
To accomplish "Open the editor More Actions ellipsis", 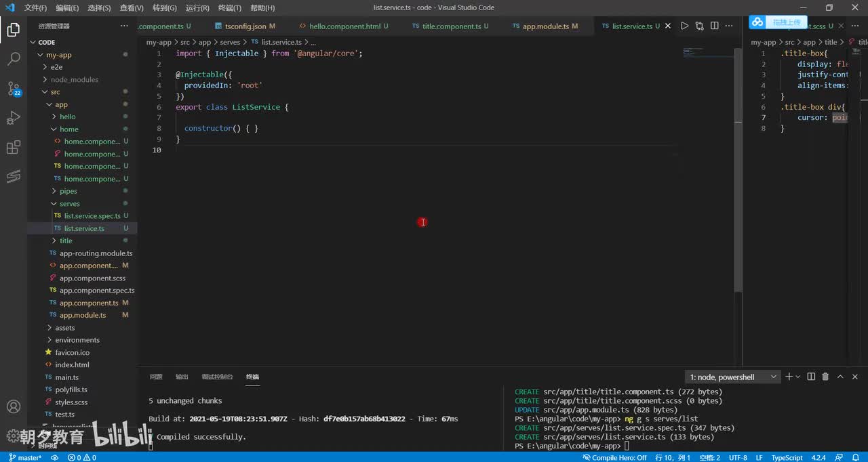I will pos(730,26).
